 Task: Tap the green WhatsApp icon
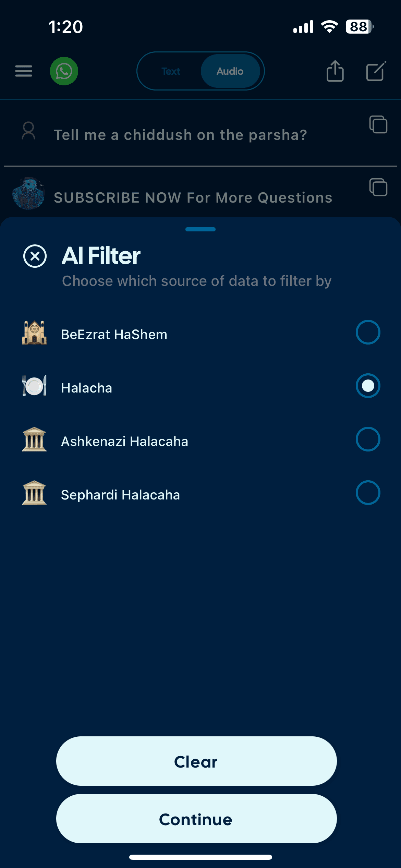[x=64, y=71]
